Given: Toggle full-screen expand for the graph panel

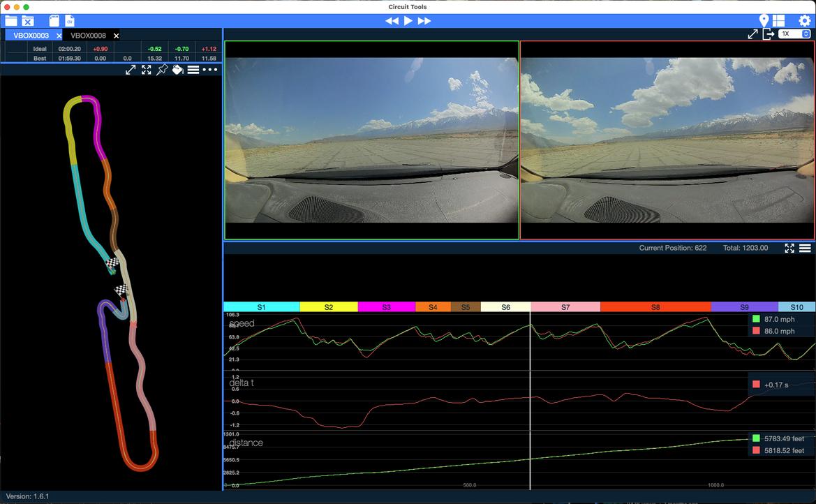Looking at the screenshot, I should click(x=789, y=248).
